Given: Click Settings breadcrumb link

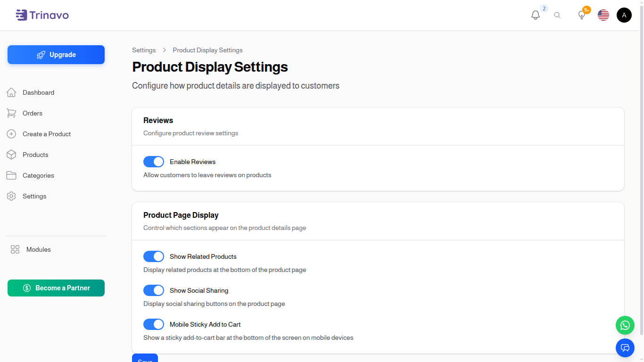Looking at the screenshot, I should [x=144, y=50].
